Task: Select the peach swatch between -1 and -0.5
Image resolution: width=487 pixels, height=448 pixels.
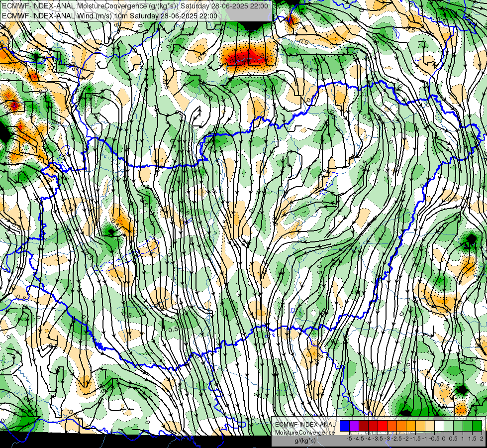Action: [x=430, y=426]
